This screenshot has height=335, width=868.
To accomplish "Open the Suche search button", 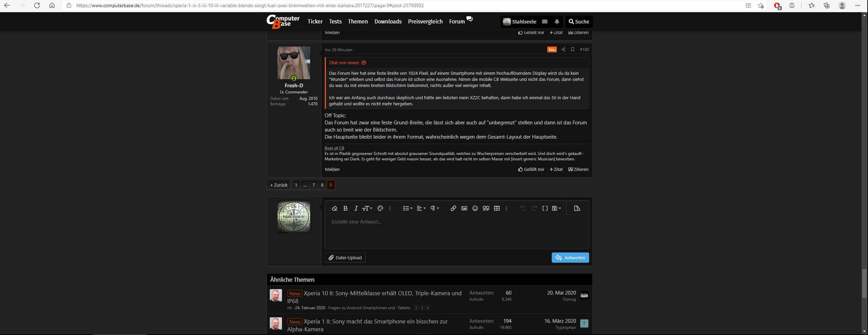I will 579,21.
